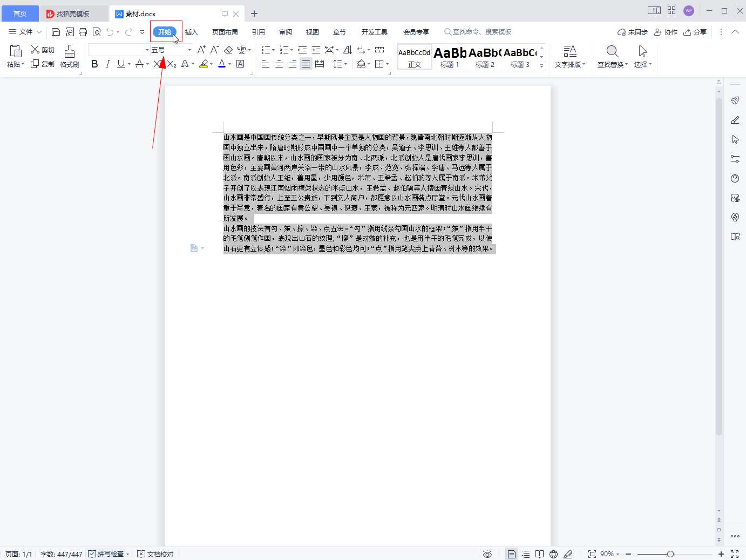Switch to the 插入 (Insert) tab
Screen dimensions: 746x560
pyautogui.click(x=192, y=32)
